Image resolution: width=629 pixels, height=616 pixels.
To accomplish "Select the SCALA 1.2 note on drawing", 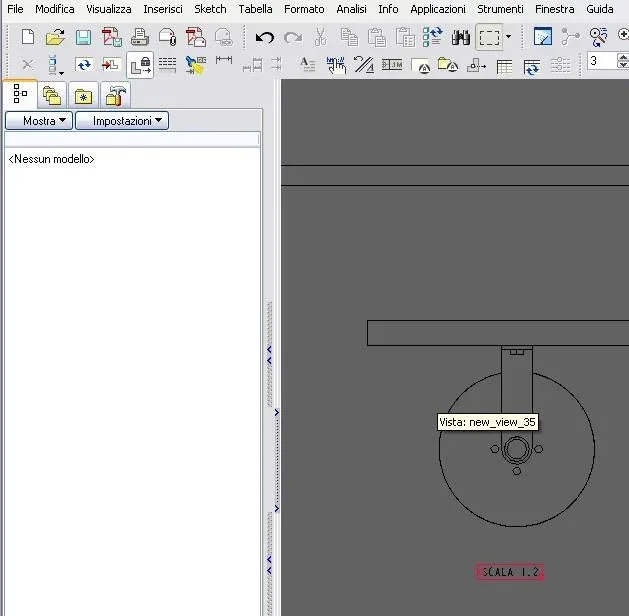I will tap(510, 572).
